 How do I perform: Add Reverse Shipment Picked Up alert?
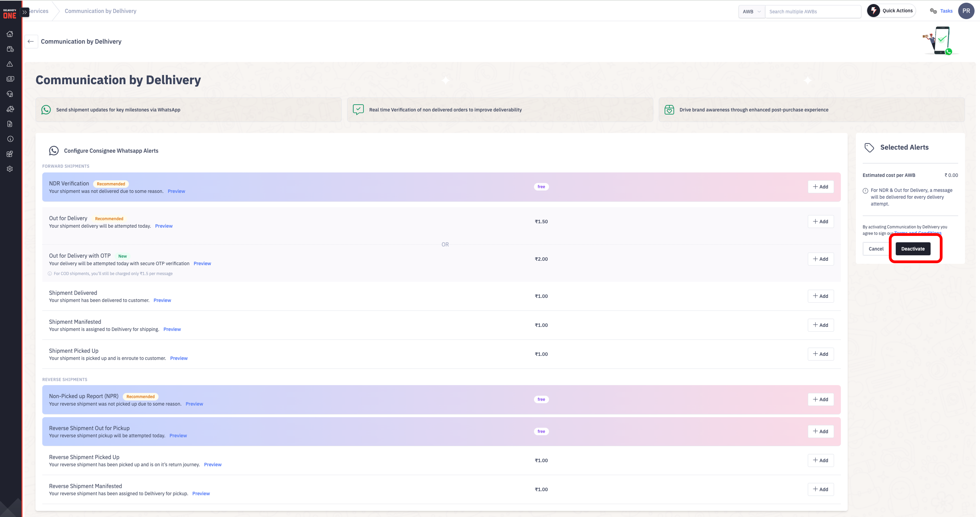821,460
